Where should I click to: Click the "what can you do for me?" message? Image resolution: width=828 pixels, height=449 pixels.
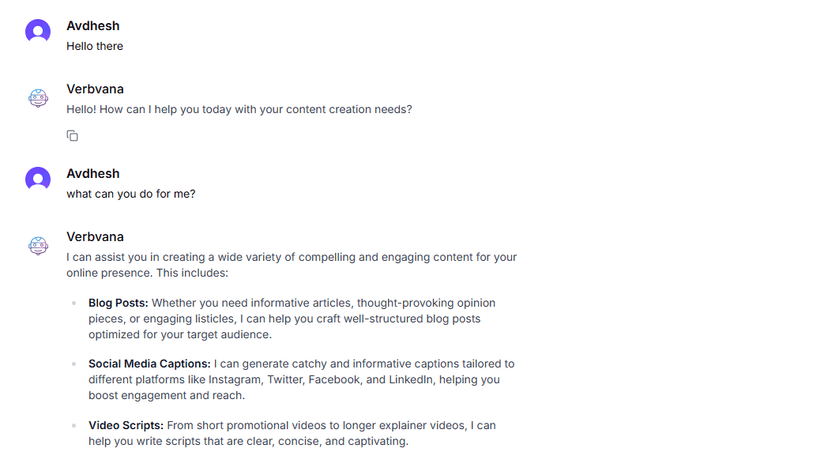coord(131,194)
